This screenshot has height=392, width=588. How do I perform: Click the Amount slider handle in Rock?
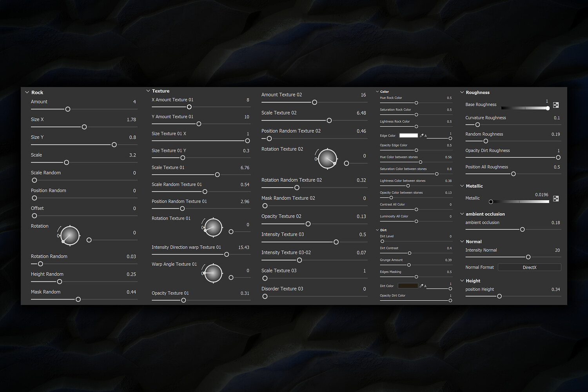(x=68, y=109)
